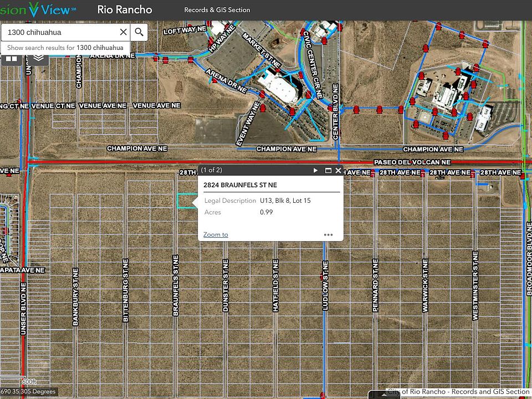
Task: Expand the bottom attribute table arrow
Action: [383, 395]
